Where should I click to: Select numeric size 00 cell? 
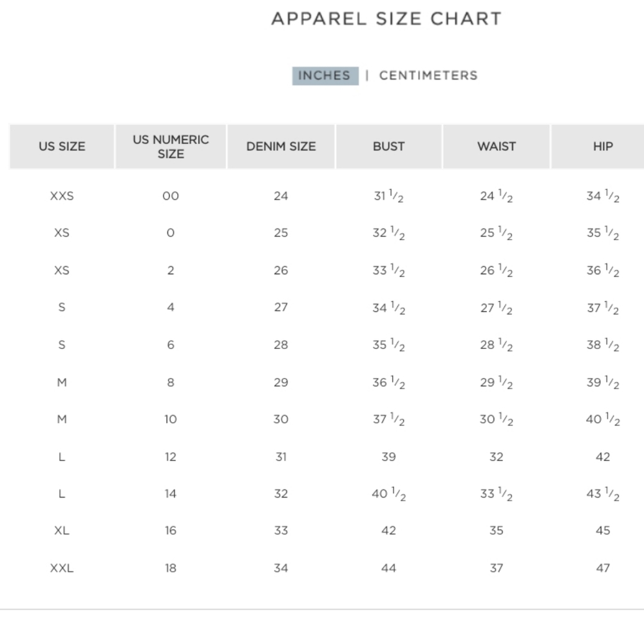pos(171,196)
